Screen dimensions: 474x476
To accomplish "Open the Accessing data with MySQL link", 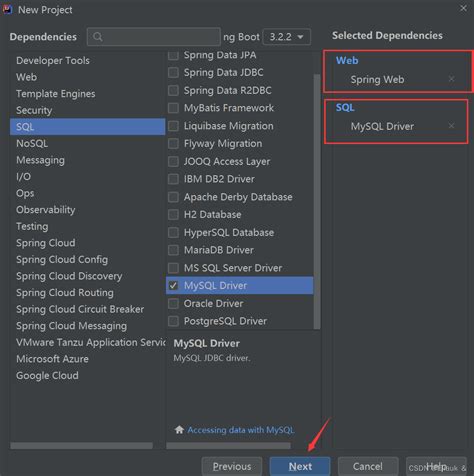I will [241, 430].
